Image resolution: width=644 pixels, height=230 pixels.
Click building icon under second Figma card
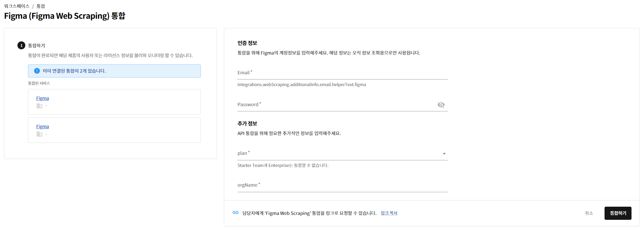(x=39, y=134)
